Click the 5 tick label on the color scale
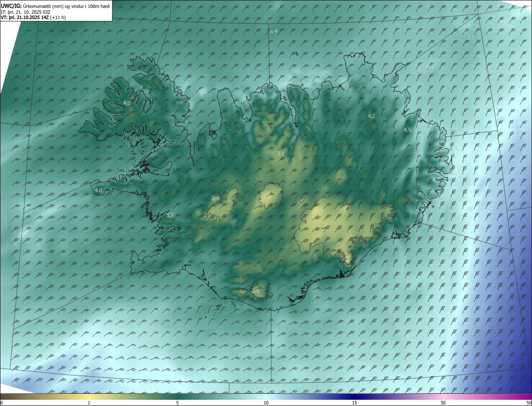This screenshot has width=532, height=406. tap(177, 403)
